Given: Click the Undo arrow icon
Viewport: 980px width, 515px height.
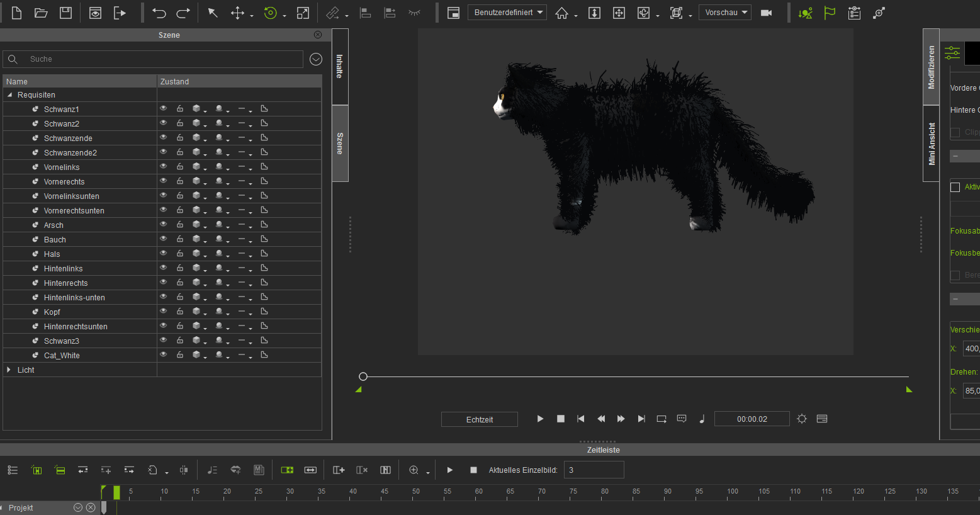Looking at the screenshot, I should coord(159,13).
